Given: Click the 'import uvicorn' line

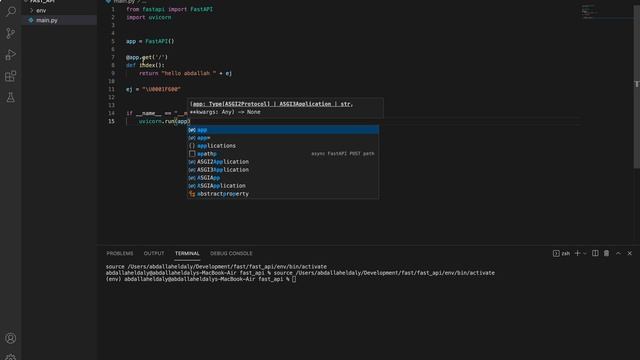Looking at the screenshot, I should [x=149, y=18].
